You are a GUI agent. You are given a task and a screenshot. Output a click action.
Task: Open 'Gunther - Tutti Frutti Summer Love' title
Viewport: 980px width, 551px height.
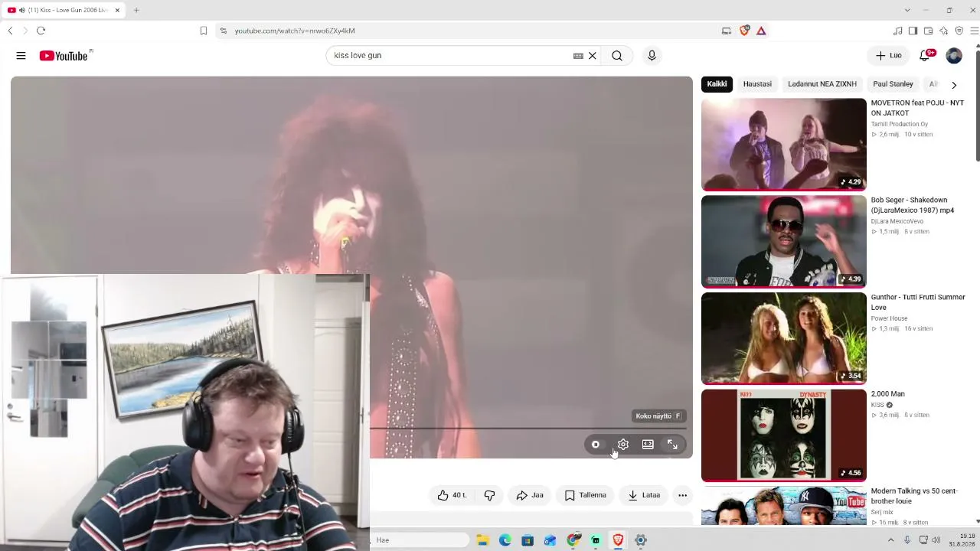pyautogui.click(x=918, y=302)
